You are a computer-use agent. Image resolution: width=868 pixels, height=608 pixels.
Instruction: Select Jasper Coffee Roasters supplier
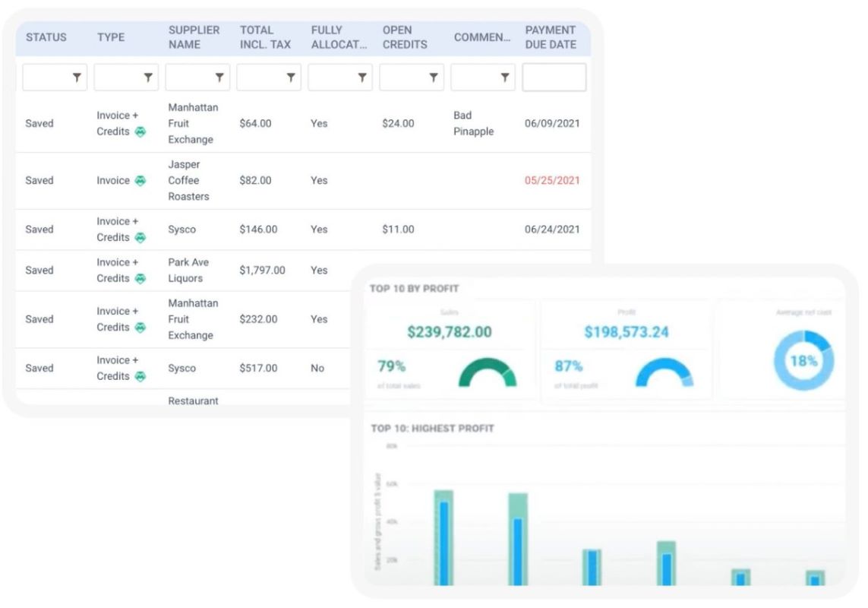(189, 181)
